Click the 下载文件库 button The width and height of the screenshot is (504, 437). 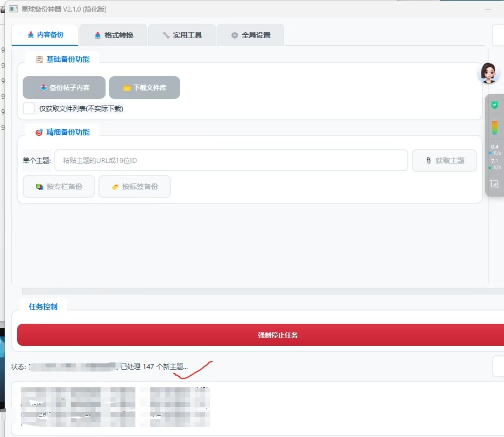[x=144, y=87]
